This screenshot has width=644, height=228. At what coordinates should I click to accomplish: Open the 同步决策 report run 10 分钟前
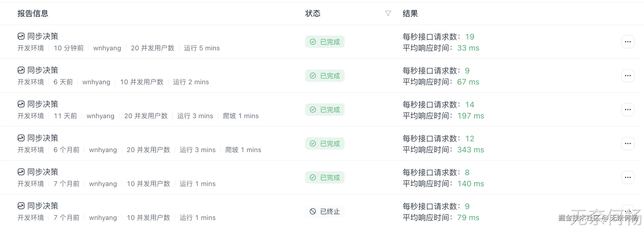[x=43, y=36]
